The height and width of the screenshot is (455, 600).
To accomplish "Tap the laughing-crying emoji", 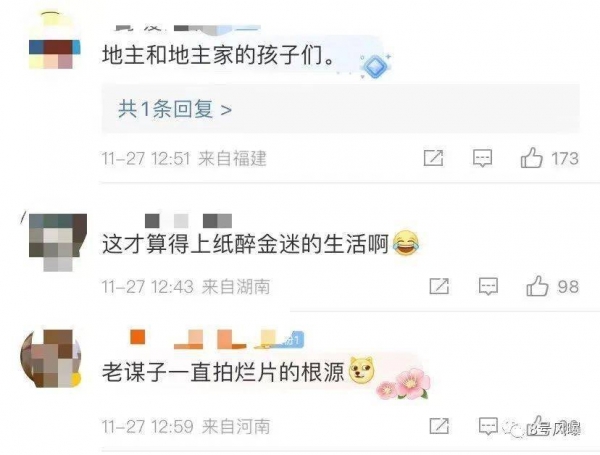I will pos(406,243).
